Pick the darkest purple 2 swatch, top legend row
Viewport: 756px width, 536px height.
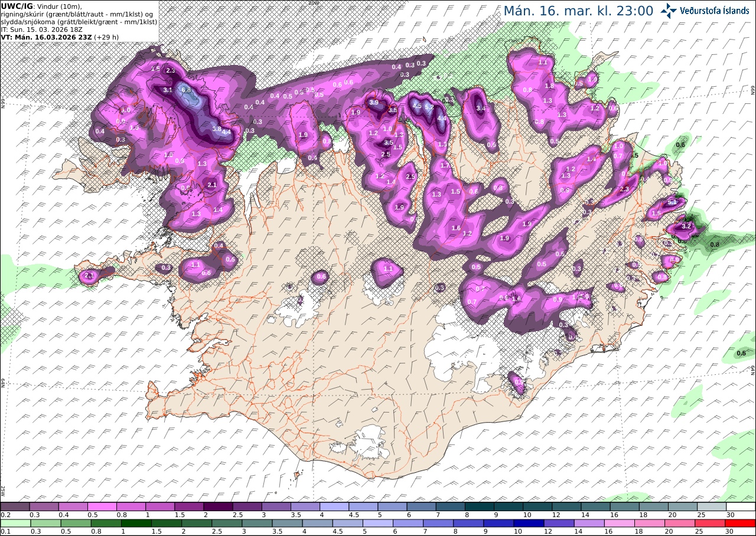pos(218,506)
